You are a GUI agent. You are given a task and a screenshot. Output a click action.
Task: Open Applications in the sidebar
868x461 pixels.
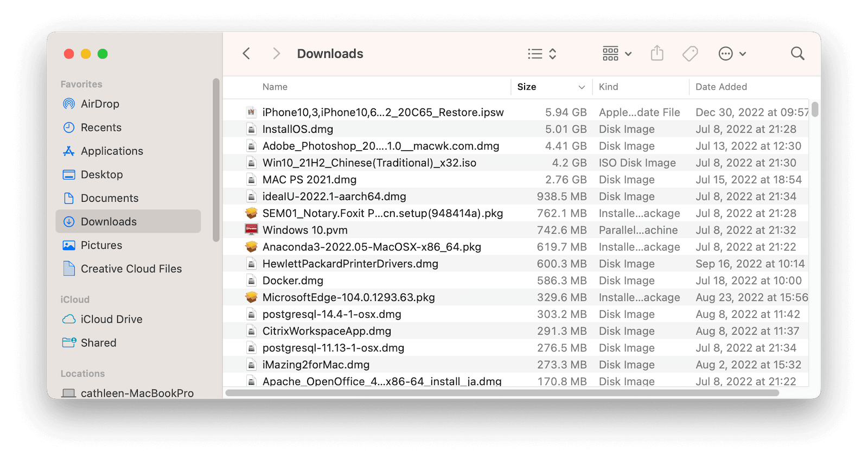point(128,151)
